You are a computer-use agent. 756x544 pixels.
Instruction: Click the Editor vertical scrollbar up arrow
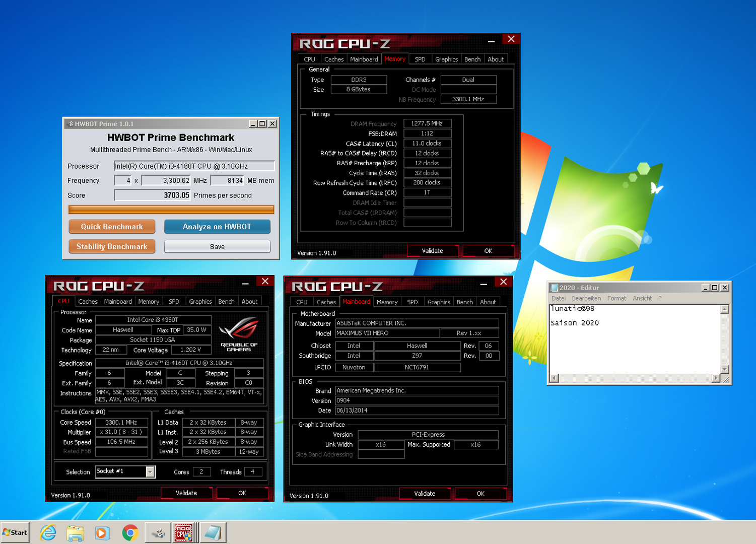(725, 309)
